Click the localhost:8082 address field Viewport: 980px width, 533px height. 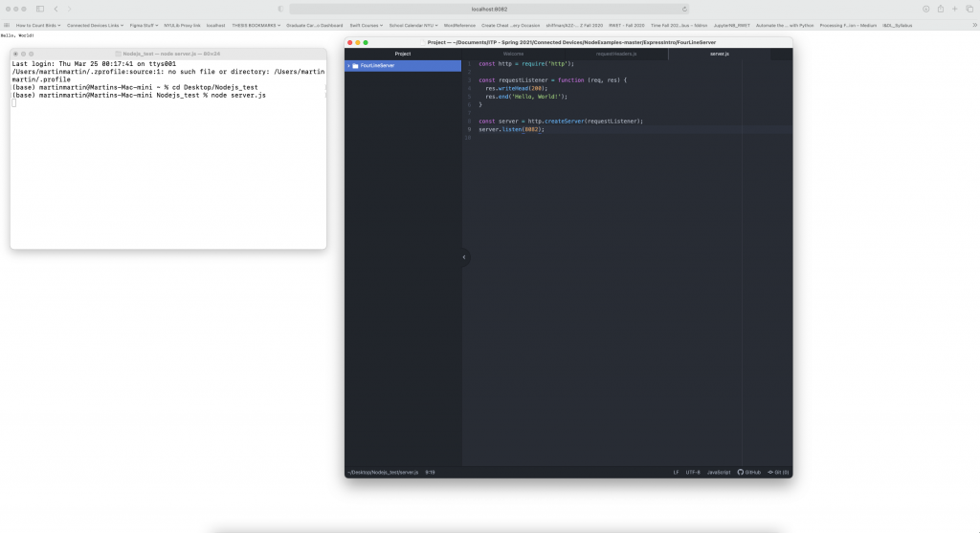tap(488, 9)
